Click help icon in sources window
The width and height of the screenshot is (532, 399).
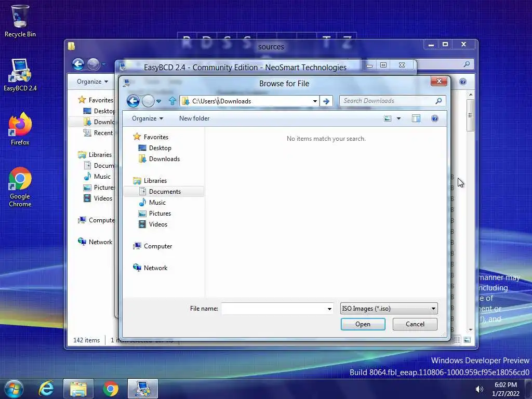point(463,82)
